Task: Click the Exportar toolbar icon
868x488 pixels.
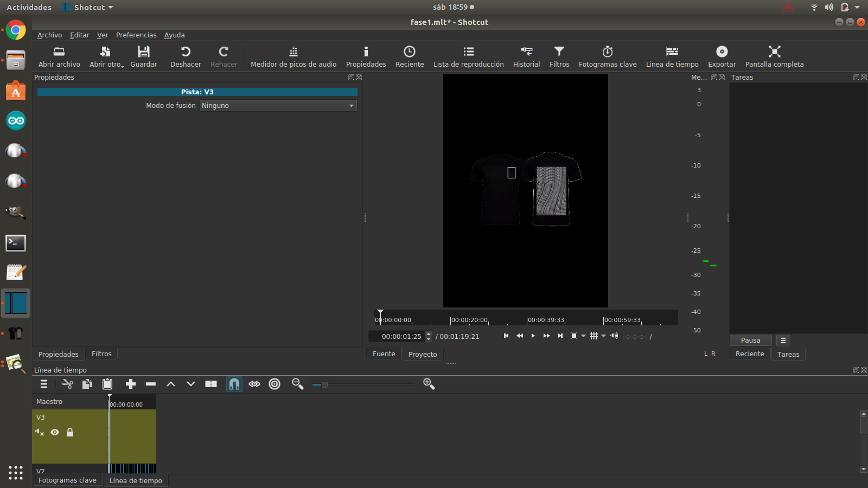Action: click(722, 56)
